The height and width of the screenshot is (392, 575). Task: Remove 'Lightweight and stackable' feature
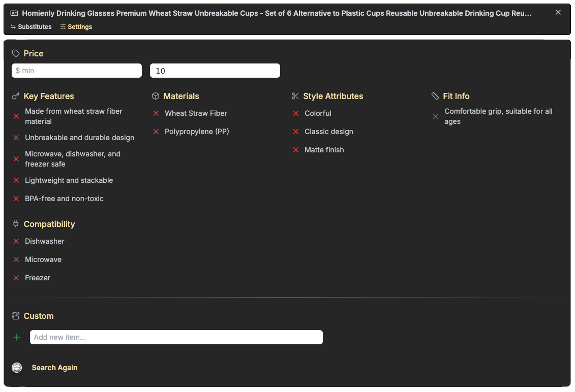(x=16, y=180)
